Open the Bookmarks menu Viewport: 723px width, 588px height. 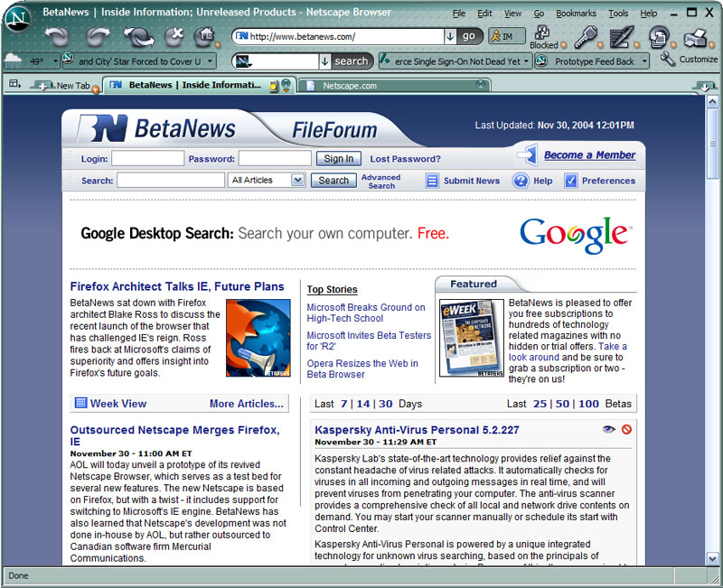(576, 14)
